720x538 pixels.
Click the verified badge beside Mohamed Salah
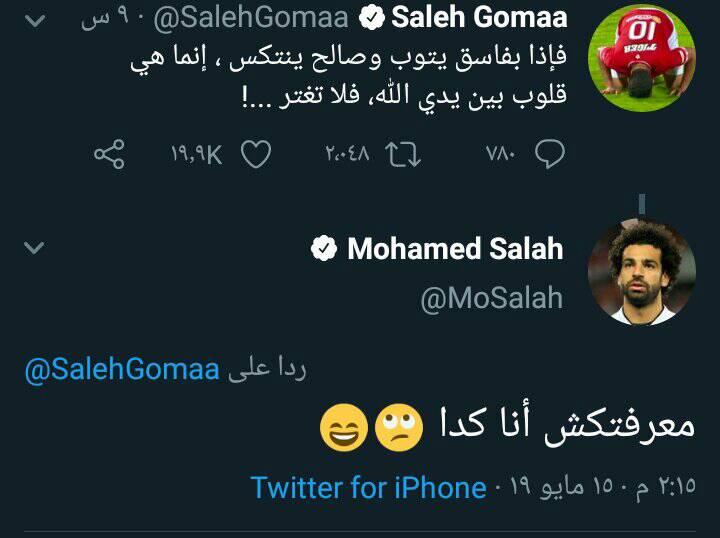coord(324,250)
